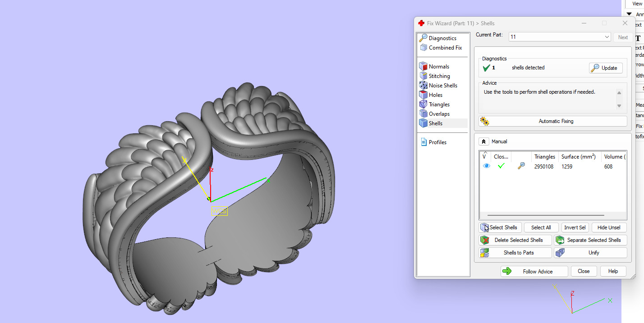The width and height of the screenshot is (644, 323).
Task: Click the Unify button
Action: coord(590,253)
